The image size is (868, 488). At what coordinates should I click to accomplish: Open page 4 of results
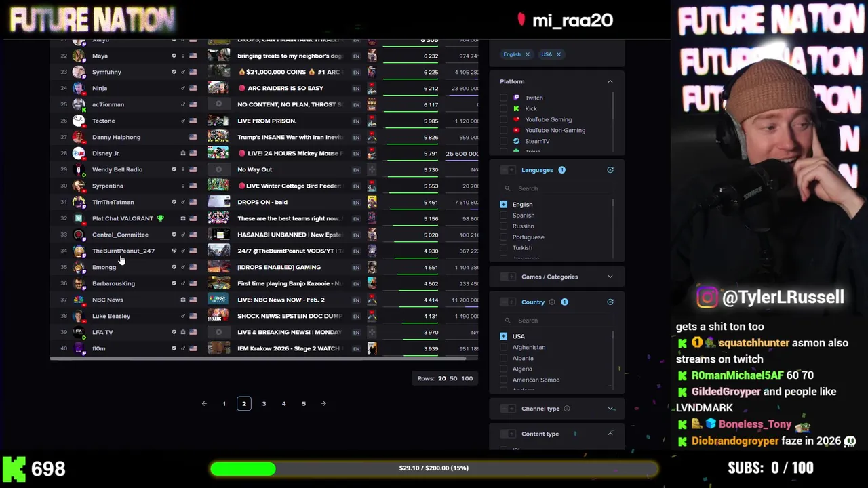(283, 404)
